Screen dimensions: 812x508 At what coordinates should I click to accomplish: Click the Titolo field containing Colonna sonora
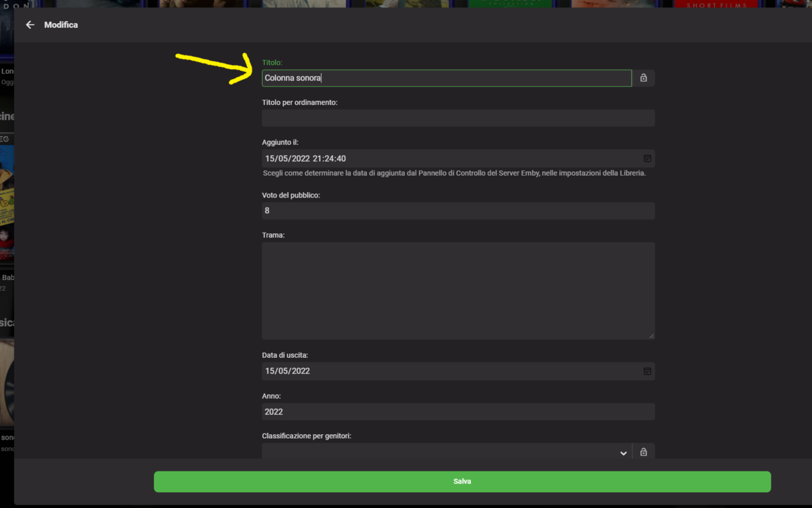click(x=447, y=78)
